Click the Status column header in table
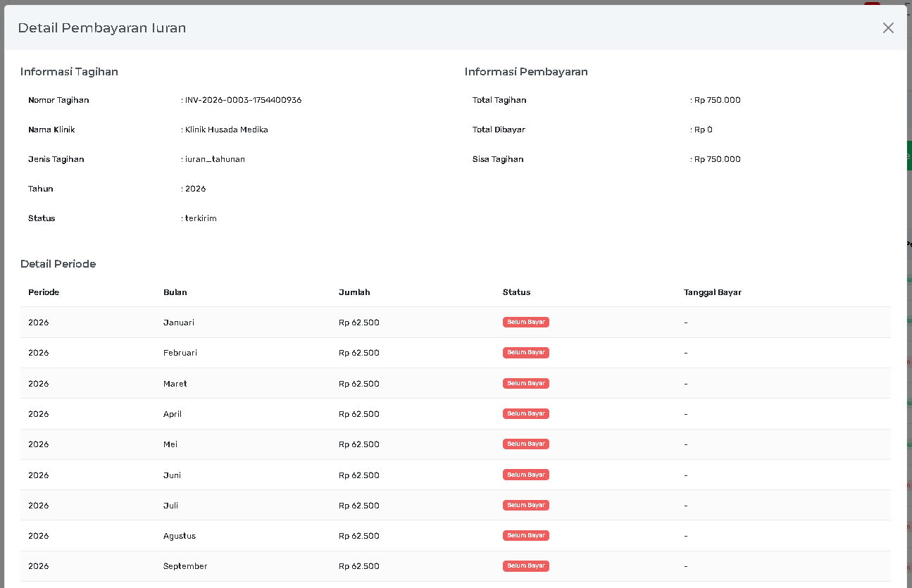 click(x=516, y=292)
